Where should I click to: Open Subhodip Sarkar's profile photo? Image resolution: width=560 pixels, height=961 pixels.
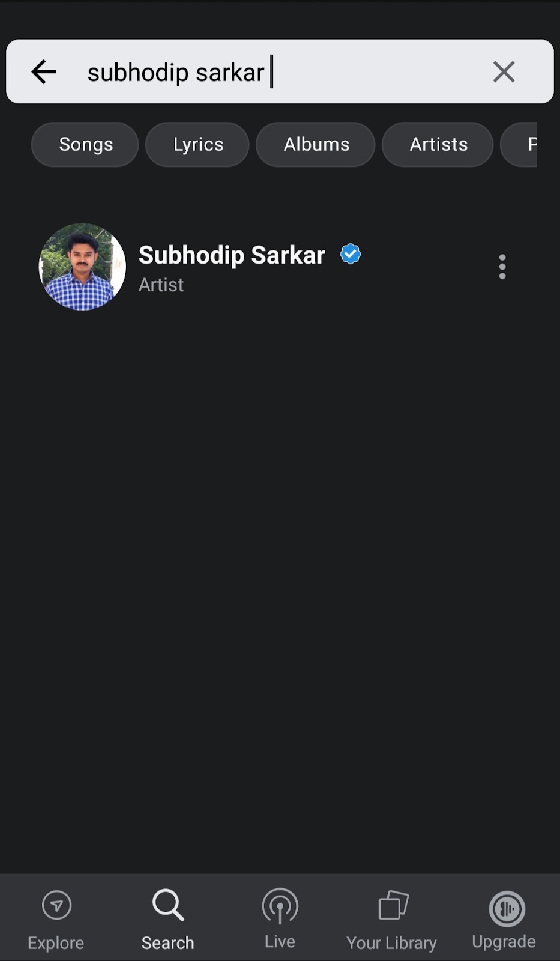[x=82, y=267]
